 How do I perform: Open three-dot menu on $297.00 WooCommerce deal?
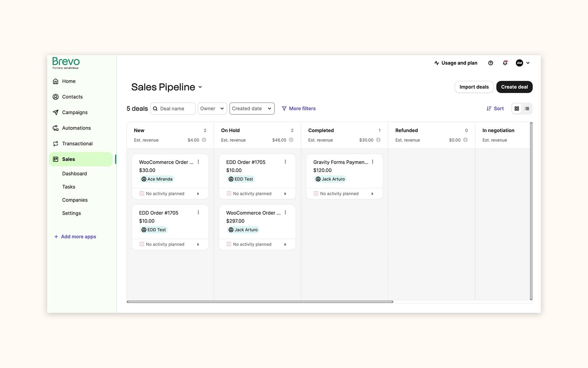pos(286,213)
